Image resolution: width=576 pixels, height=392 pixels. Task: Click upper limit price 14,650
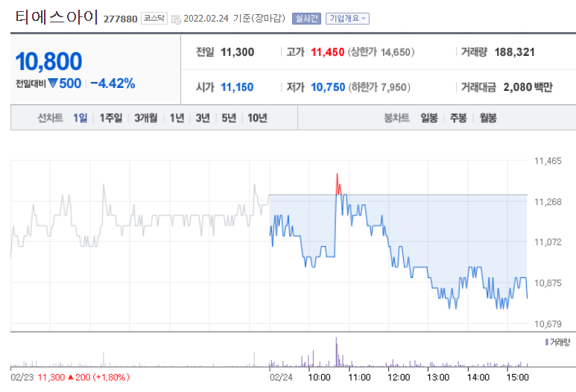pyautogui.click(x=395, y=52)
